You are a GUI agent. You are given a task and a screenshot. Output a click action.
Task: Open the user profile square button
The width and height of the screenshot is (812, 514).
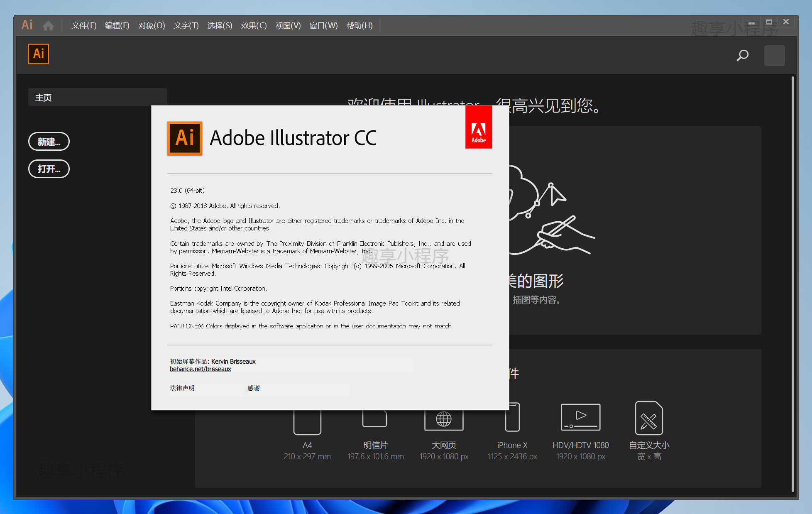pyautogui.click(x=774, y=55)
